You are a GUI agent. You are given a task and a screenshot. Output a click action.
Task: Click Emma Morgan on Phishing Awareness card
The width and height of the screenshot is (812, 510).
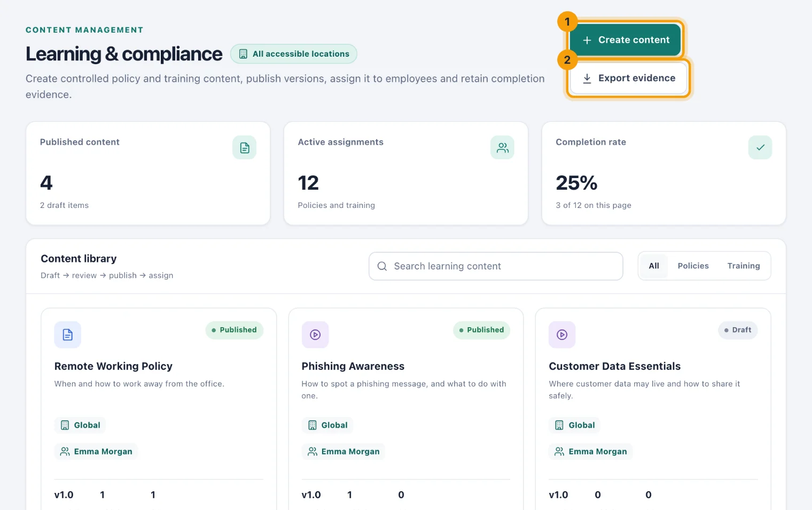tap(343, 452)
